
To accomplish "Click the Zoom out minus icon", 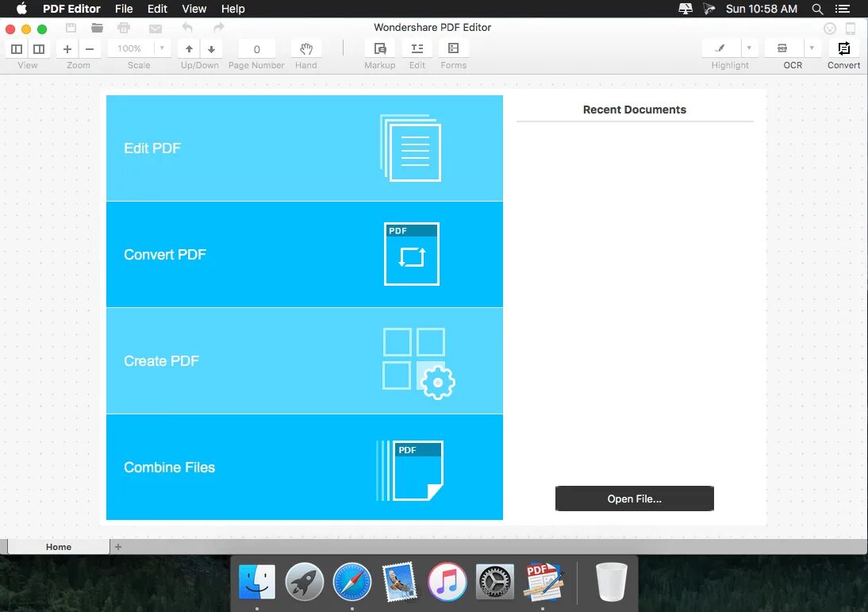I will click(90, 48).
